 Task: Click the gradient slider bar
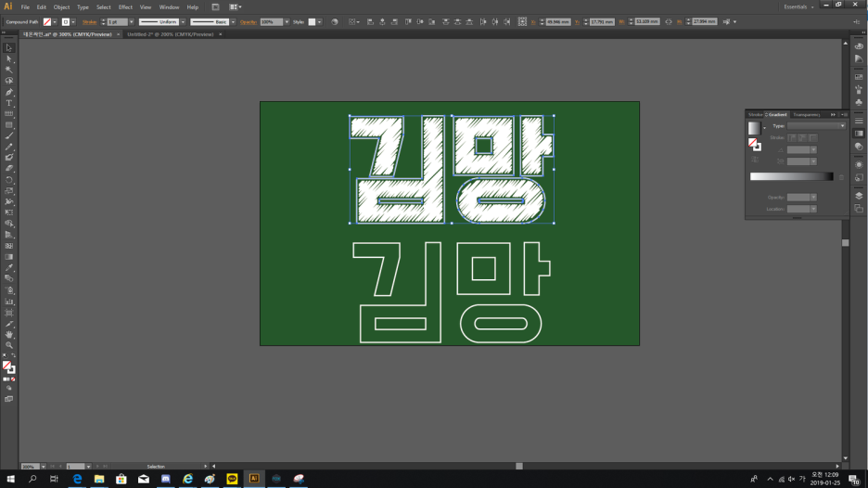(791, 176)
